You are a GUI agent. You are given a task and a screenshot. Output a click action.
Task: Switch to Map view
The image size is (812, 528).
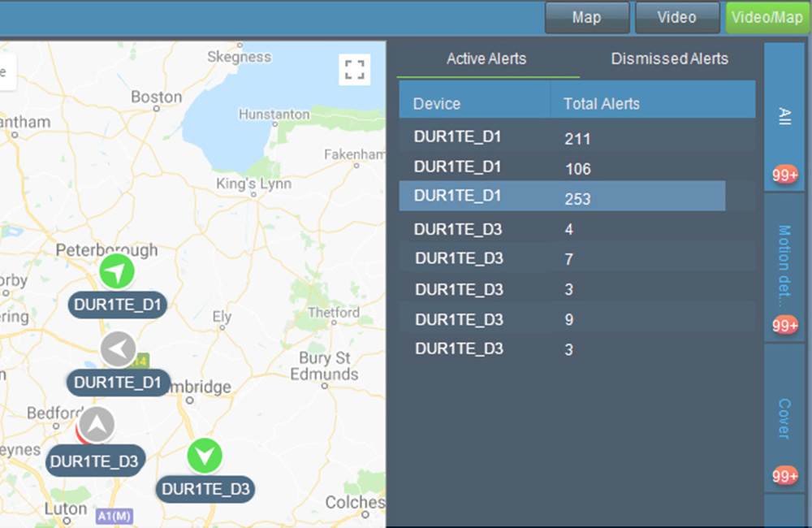coord(586,17)
